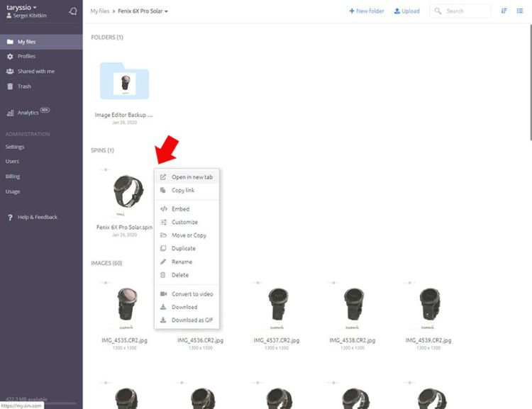
Task: Select Customize in context menu
Action: pyautogui.click(x=187, y=222)
